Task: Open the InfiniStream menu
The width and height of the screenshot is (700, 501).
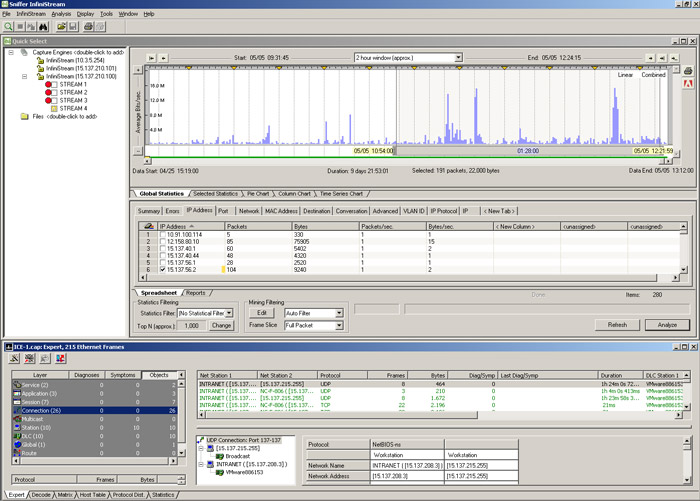Action: [x=31, y=14]
